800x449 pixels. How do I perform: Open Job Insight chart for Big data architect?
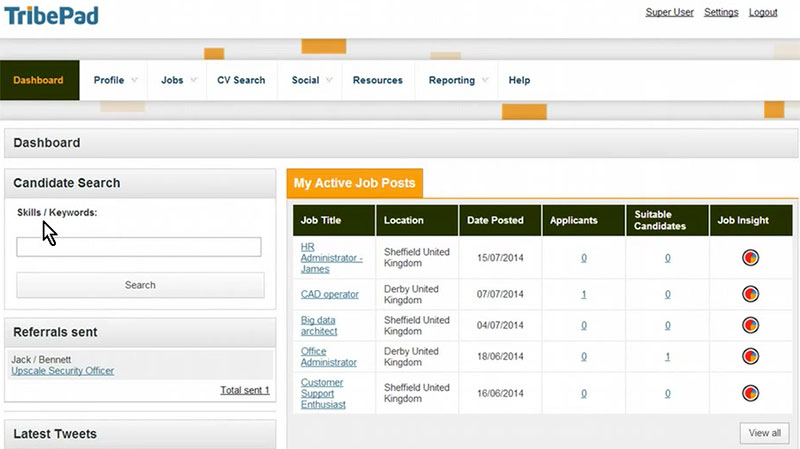751,325
